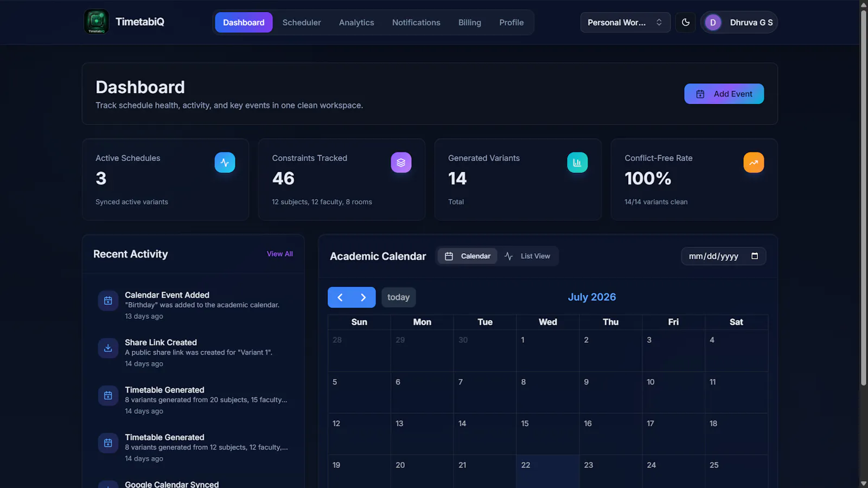This screenshot has width=868, height=488.
Task: Click "Google Calendar Synced" activity title
Action: pyautogui.click(x=172, y=484)
